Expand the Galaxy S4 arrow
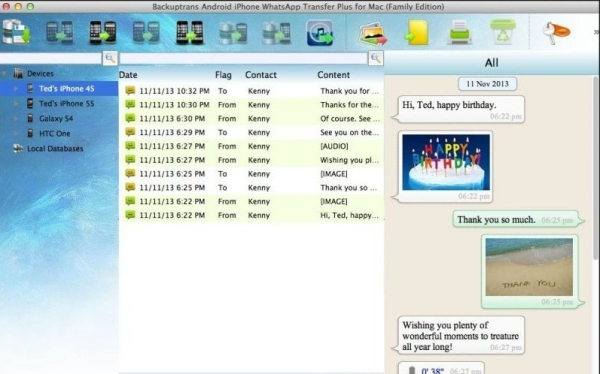The height and width of the screenshot is (374, 600). [x=16, y=119]
